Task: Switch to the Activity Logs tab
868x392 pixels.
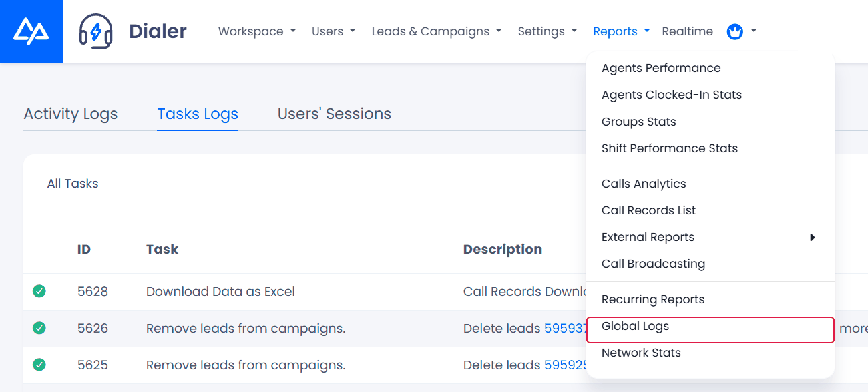Action: point(71,114)
